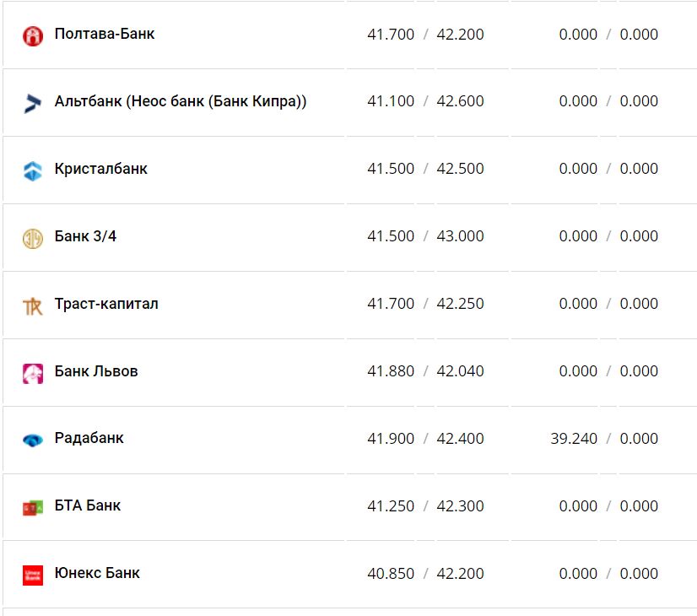The image size is (697, 616).
Task: Click Радабанк's 39.240 rate value
Action: [573, 439]
